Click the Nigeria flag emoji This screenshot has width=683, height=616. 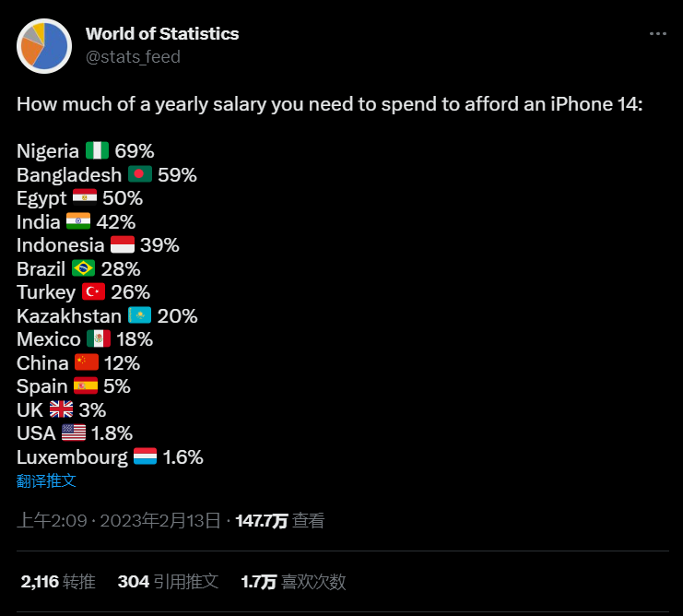click(x=97, y=151)
